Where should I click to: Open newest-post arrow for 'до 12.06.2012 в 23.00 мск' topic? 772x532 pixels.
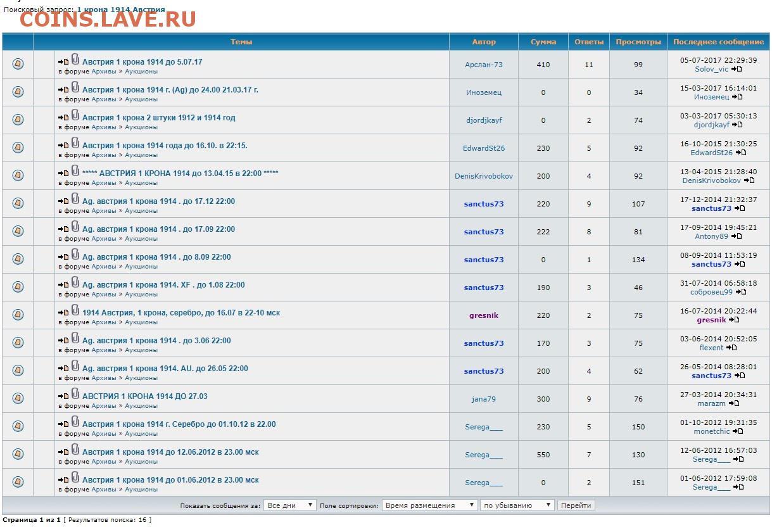[x=63, y=452]
